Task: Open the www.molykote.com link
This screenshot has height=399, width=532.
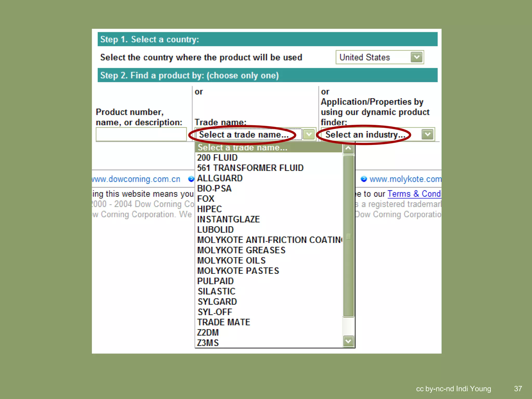Action: click(405, 179)
